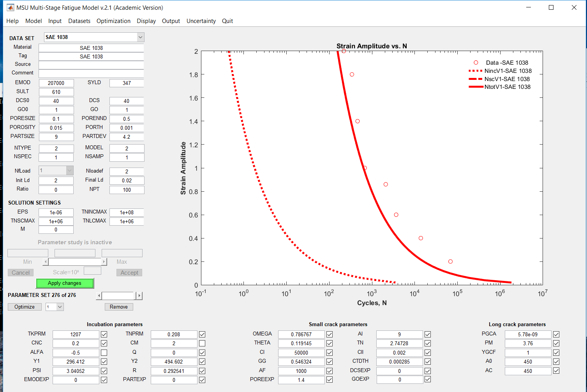Click the MATLAB app icon in title bar

coord(11,7)
